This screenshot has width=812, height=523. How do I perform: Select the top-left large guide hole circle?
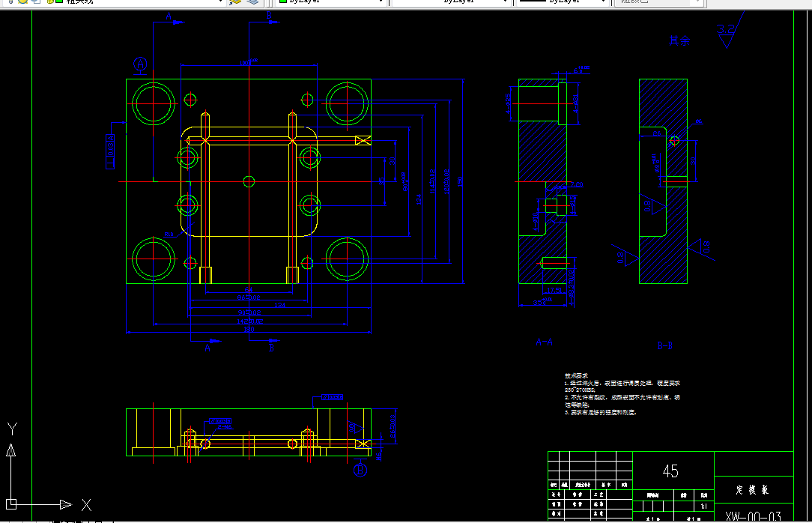tap(154, 103)
